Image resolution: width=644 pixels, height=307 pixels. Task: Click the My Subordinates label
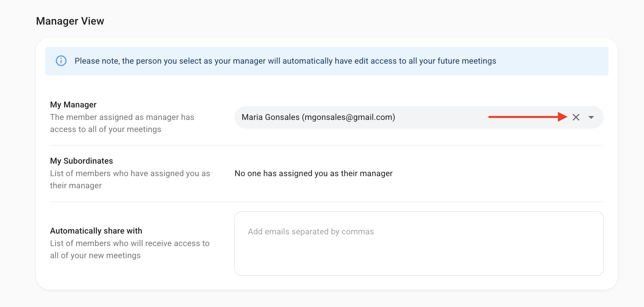pos(81,161)
